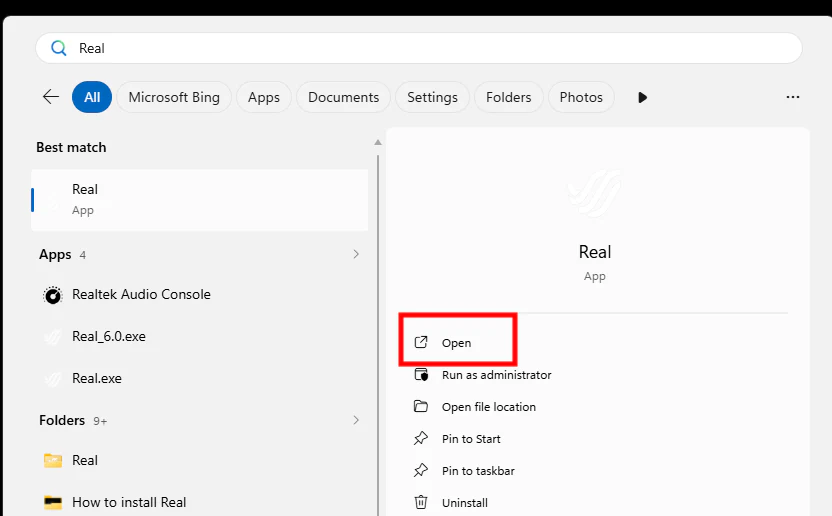Open the Real app
The height and width of the screenshot is (516, 832).
click(457, 343)
